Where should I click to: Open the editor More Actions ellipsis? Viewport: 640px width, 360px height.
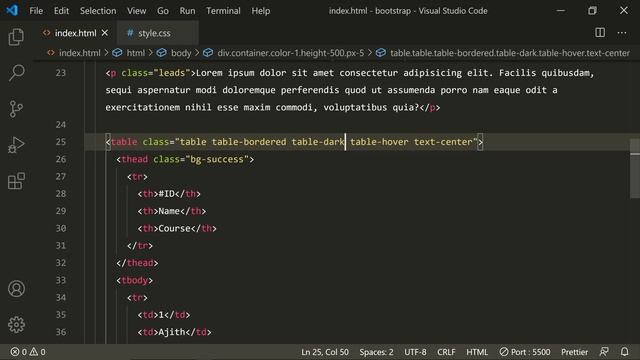(622, 33)
